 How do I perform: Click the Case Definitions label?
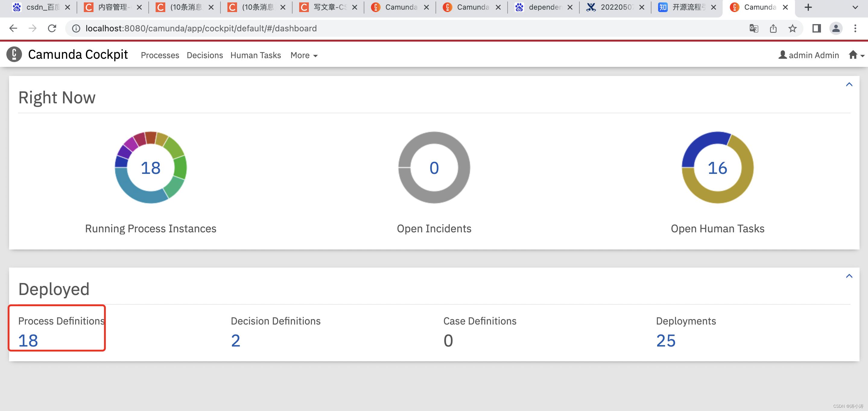(480, 321)
